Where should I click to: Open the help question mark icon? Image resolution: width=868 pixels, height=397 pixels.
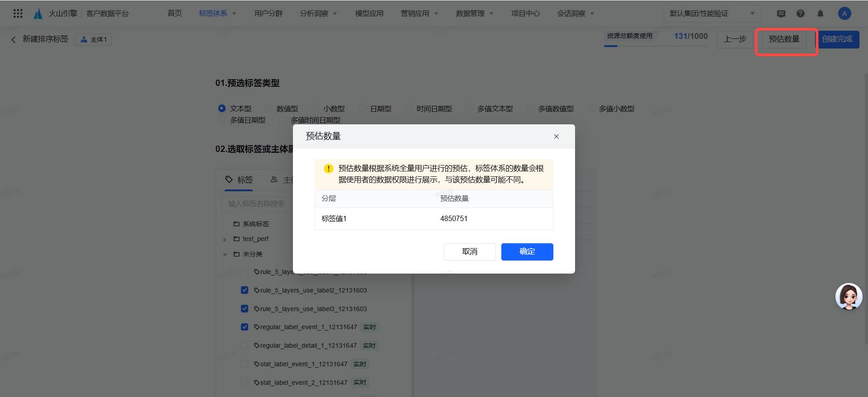800,14
